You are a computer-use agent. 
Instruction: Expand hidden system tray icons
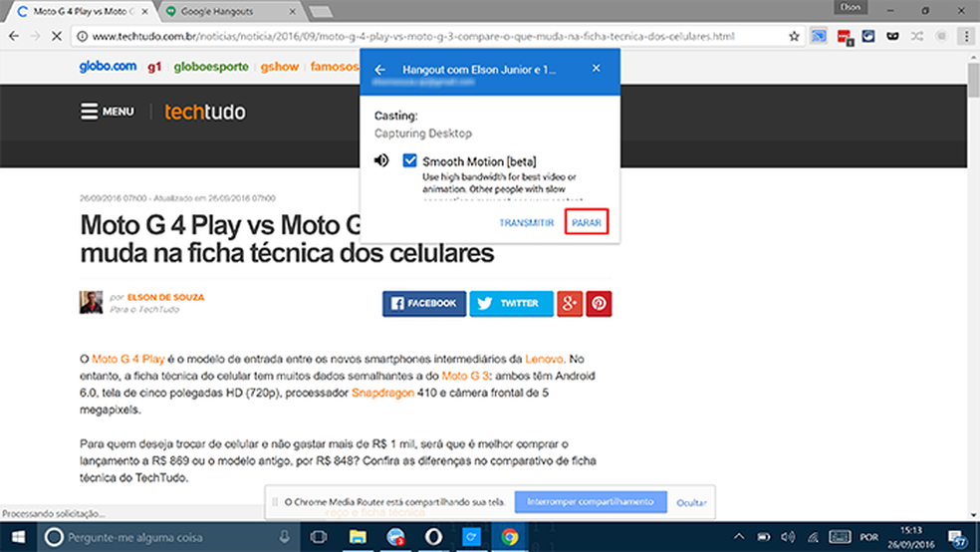739,536
